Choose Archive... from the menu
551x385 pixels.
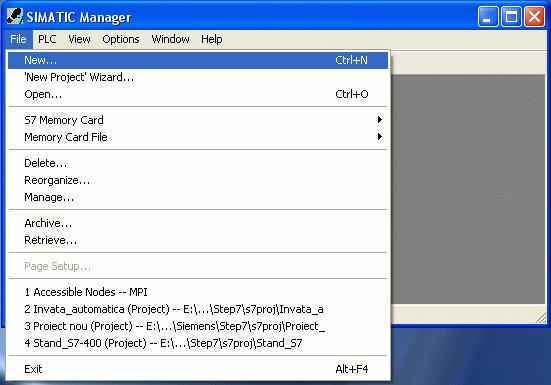pos(198,223)
